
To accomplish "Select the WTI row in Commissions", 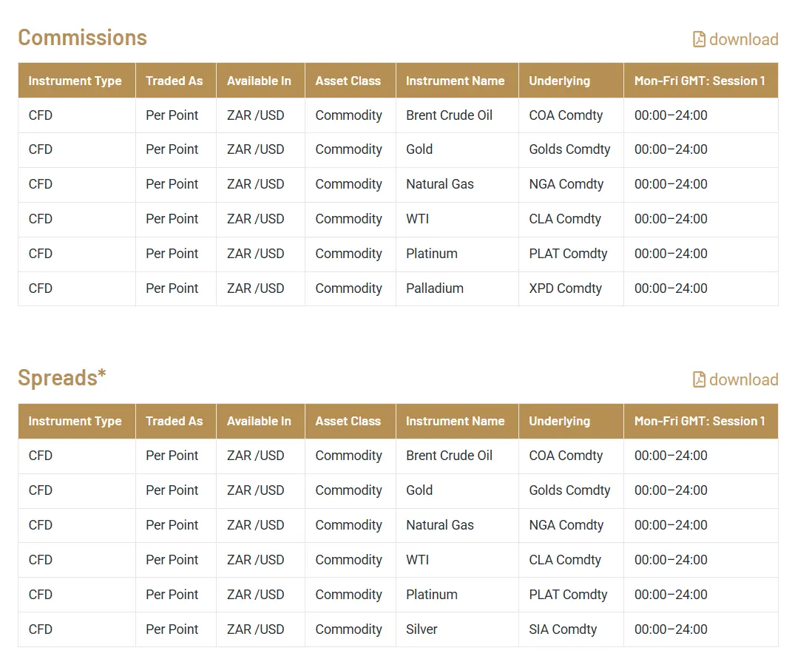I will [x=417, y=219].
